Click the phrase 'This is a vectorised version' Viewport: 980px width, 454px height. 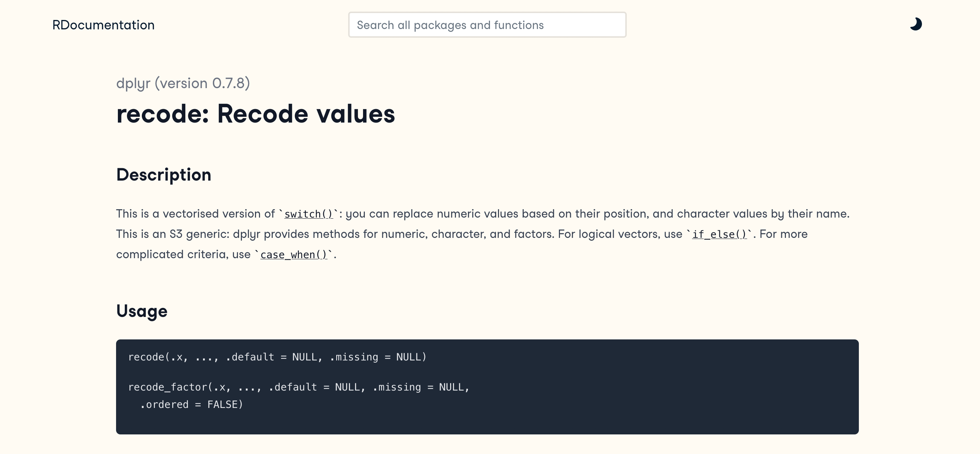188,214
